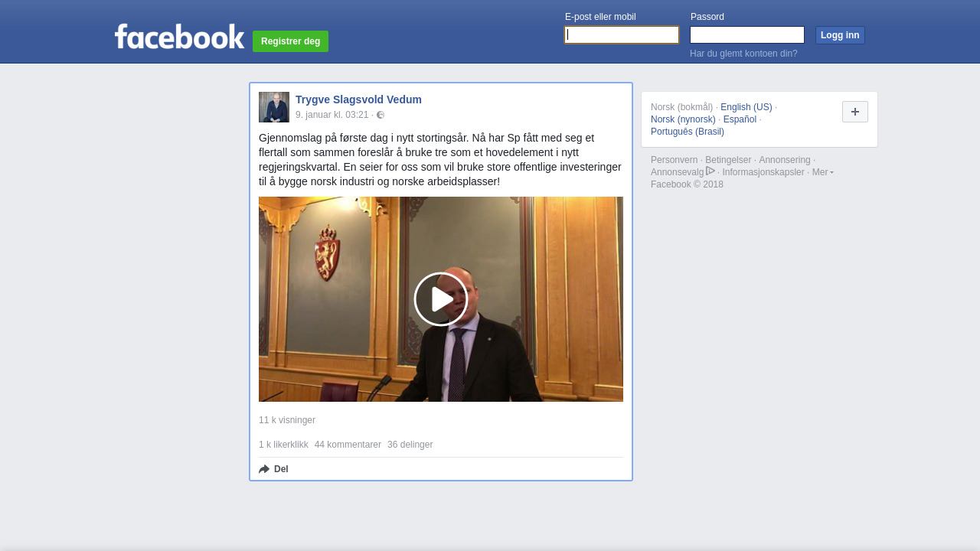This screenshot has width=980, height=551.
Task: Switch language to Português (Brasil)
Action: coord(688,132)
